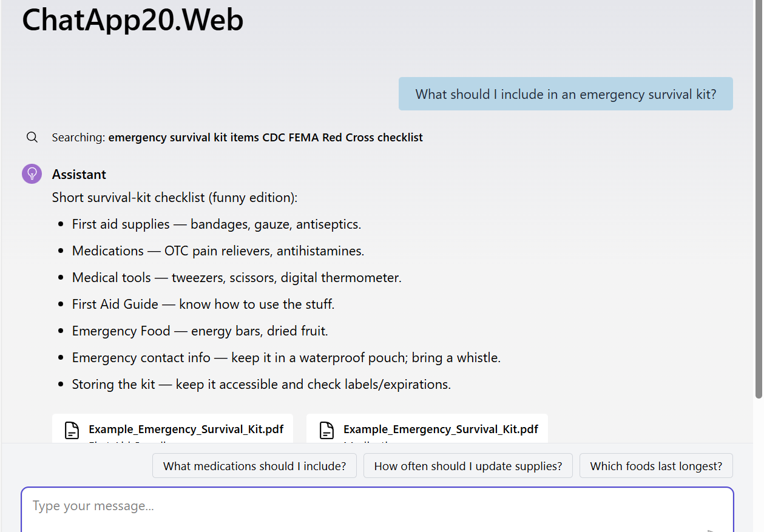The image size is (764, 532).
Task: Click the user's emergency survival kit question bubble
Action: (x=566, y=94)
